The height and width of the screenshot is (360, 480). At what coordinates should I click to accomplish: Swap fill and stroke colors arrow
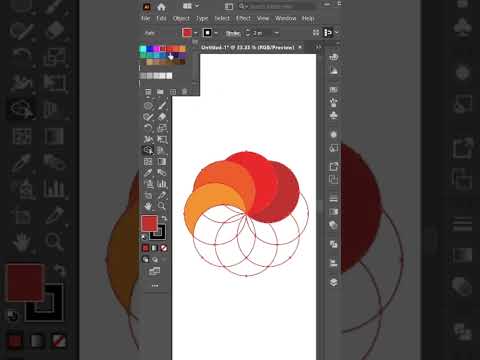164,218
